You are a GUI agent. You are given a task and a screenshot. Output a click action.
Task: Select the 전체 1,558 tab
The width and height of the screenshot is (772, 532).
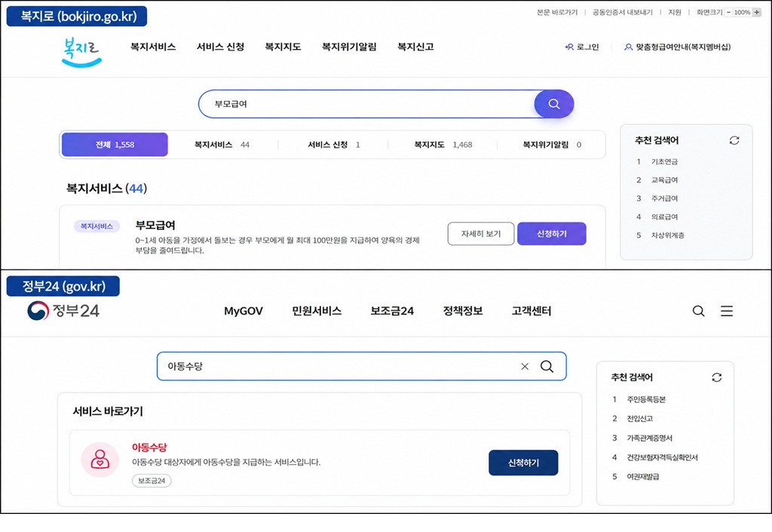(115, 145)
